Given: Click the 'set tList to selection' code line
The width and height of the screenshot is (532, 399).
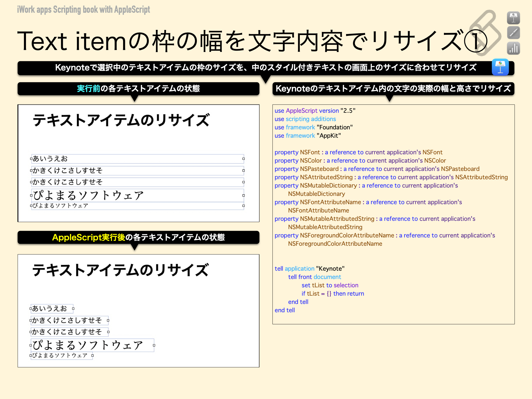Looking at the screenshot, I should (330, 285).
